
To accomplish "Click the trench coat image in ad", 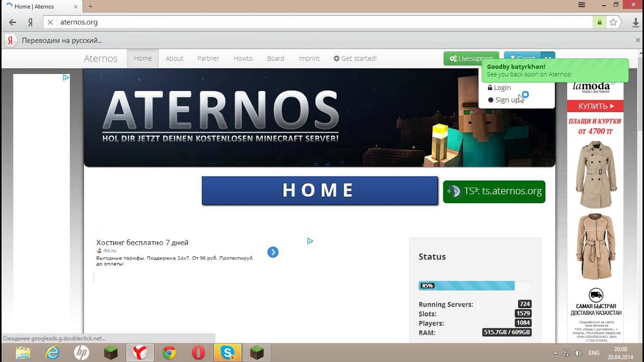I will (597, 175).
